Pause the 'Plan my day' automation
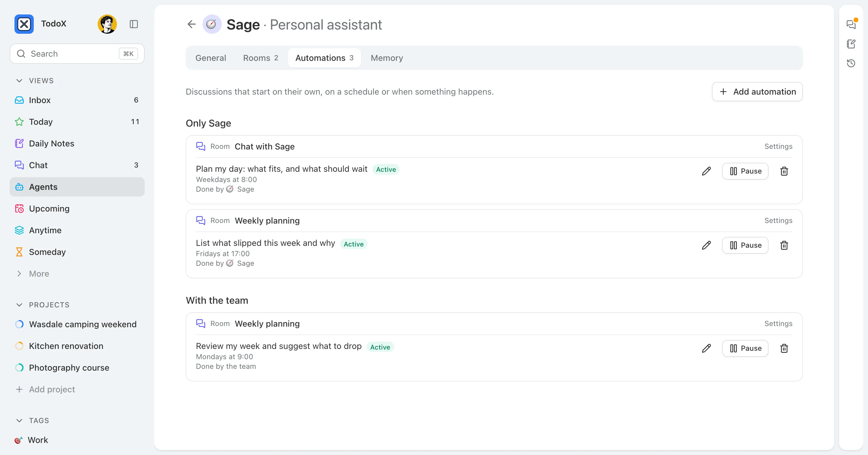The width and height of the screenshot is (868, 455). (745, 171)
